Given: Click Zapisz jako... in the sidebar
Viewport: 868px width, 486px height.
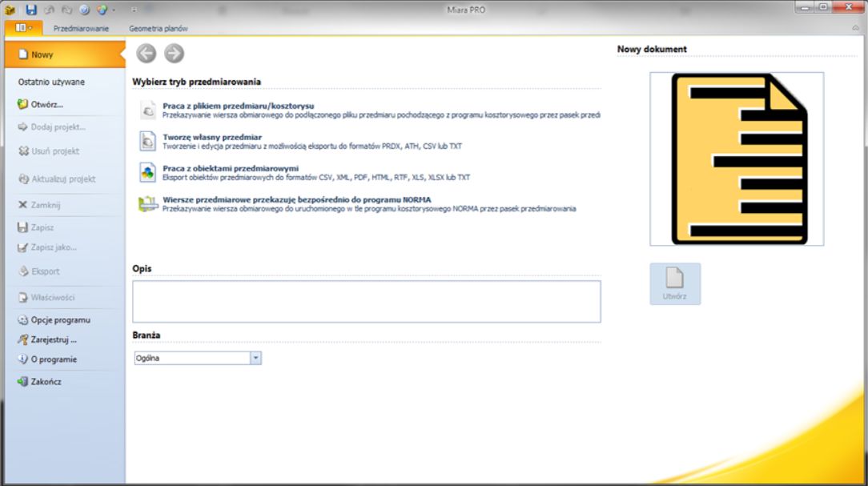Looking at the screenshot, I should click(x=47, y=247).
